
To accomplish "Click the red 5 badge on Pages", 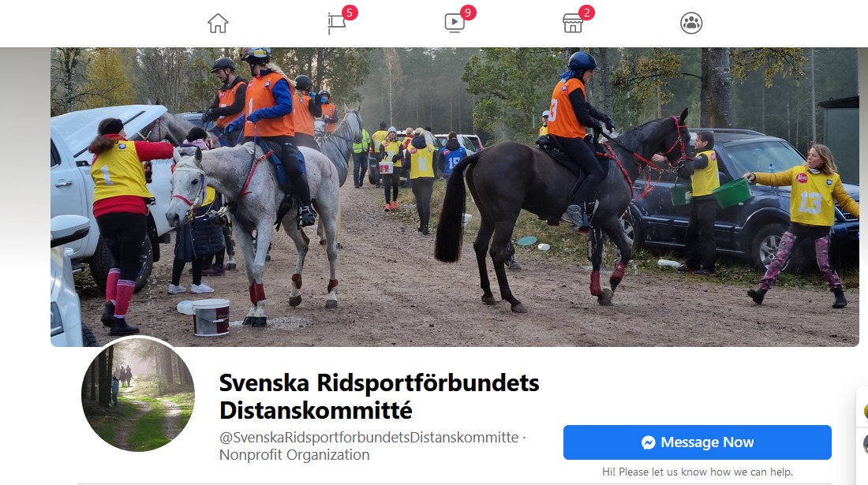I will click(350, 13).
